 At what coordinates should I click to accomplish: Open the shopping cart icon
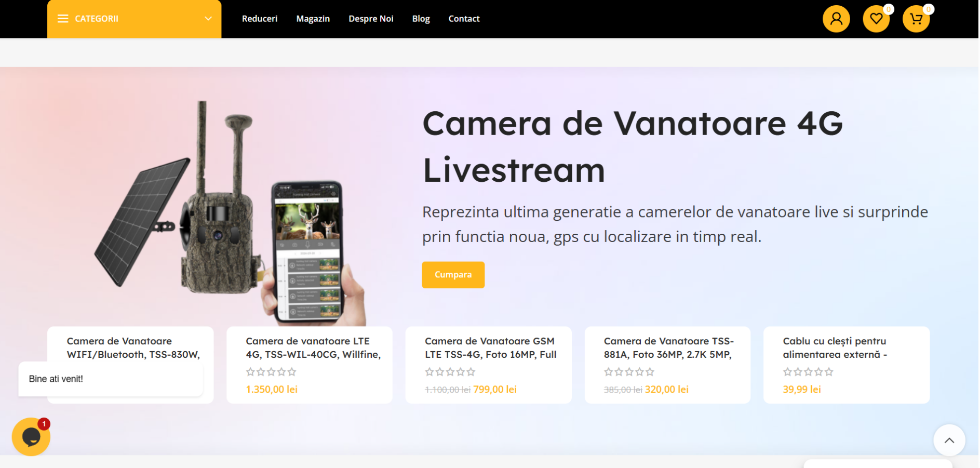(917, 19)
